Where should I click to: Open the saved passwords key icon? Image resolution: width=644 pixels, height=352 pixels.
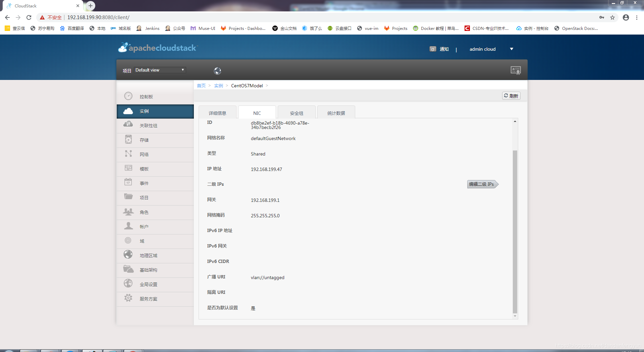(602, 17)
